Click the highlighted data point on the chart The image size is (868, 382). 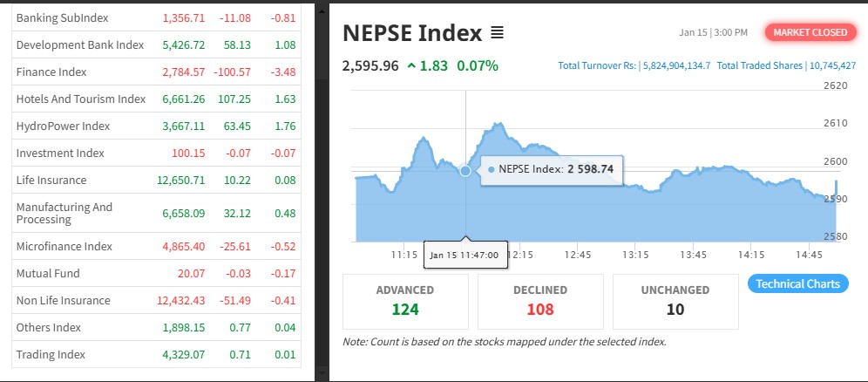[x=465, y=171]
